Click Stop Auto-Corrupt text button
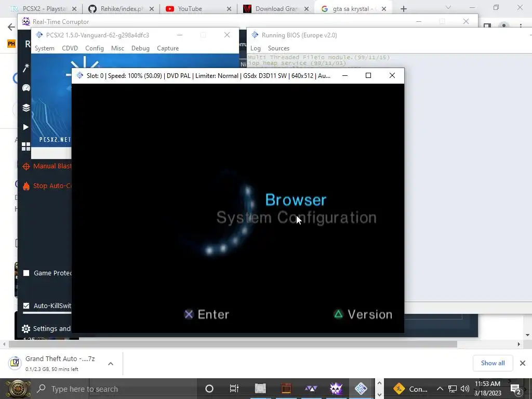Image resolution: width=532 pixels, height=399 pixels. click(x=52, y=186)
